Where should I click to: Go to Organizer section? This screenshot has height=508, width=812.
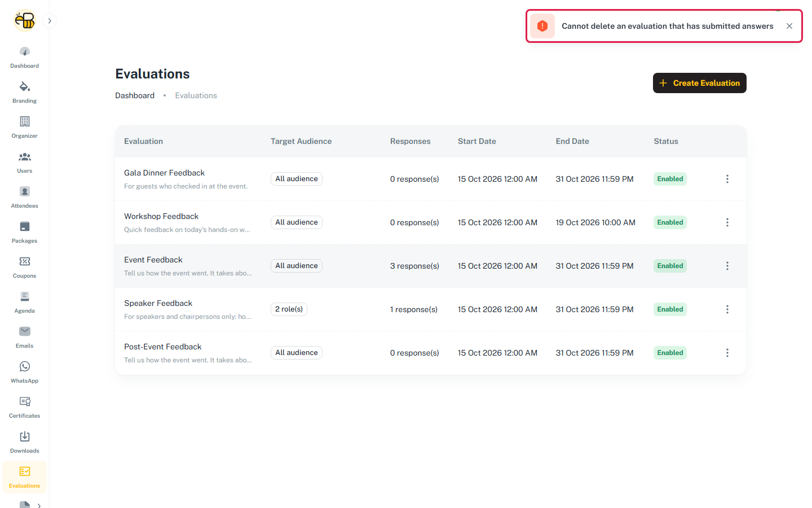25,128
